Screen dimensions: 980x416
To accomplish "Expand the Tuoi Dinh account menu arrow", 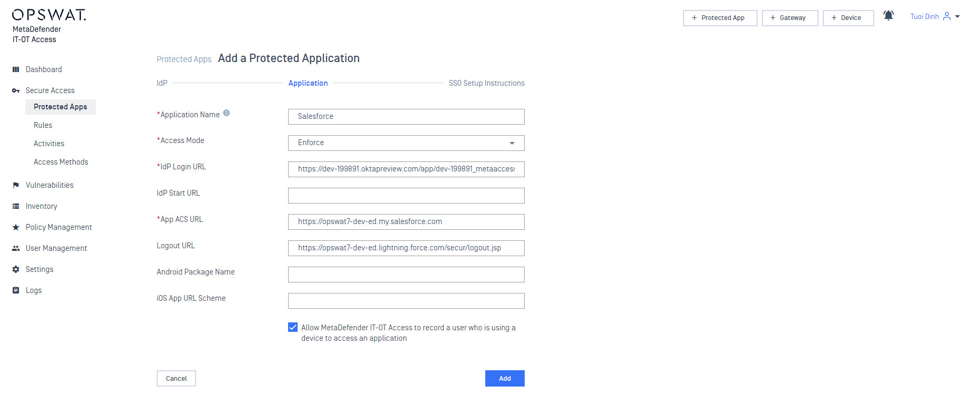I will [x=957, y=17].
